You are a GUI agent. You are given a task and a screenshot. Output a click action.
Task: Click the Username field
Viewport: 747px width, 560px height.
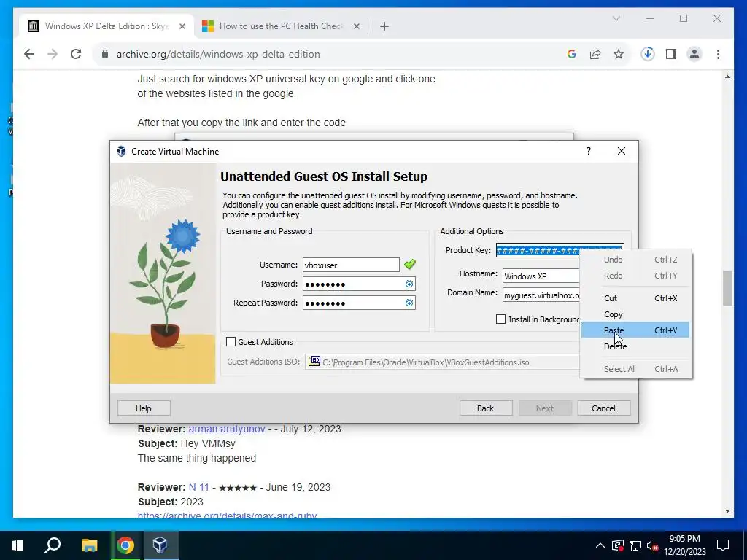click(351, 265)
